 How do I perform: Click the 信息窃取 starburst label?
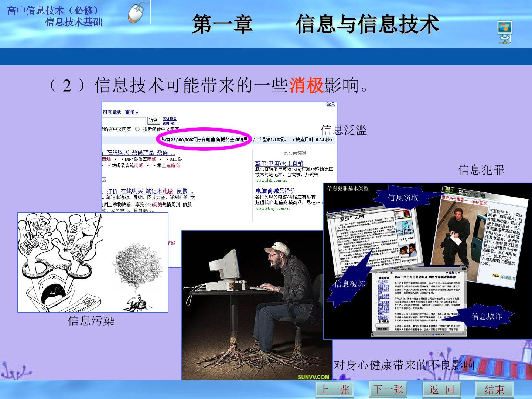pyautogui.click(x=403, y=198)
